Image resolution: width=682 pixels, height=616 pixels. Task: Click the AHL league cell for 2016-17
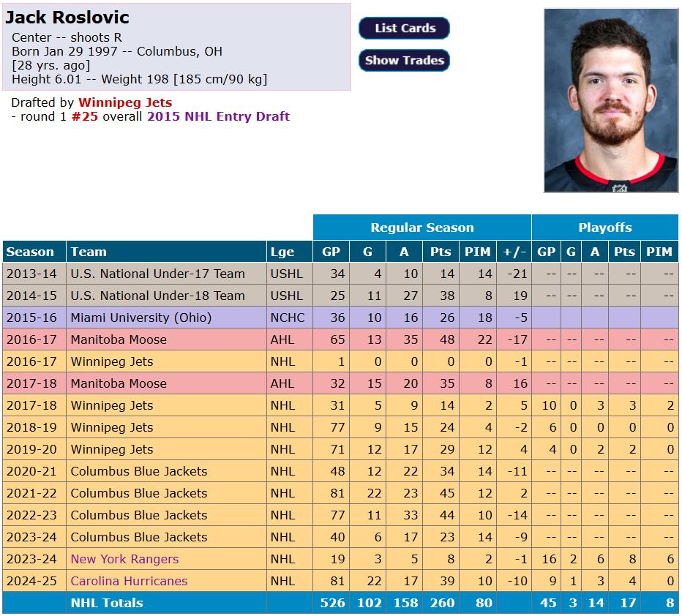(x=289, y=339)
